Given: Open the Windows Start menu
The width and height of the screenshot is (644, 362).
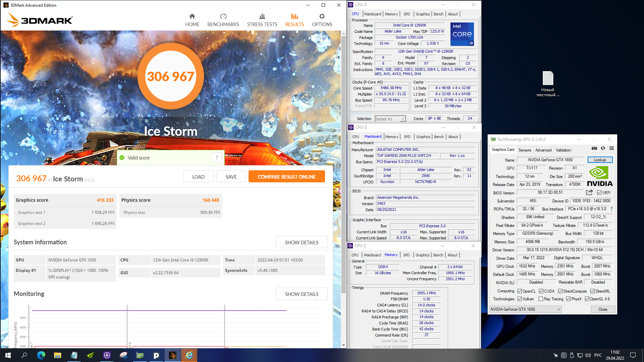Looking at the screenshot, I should click(x=8, y=355).
